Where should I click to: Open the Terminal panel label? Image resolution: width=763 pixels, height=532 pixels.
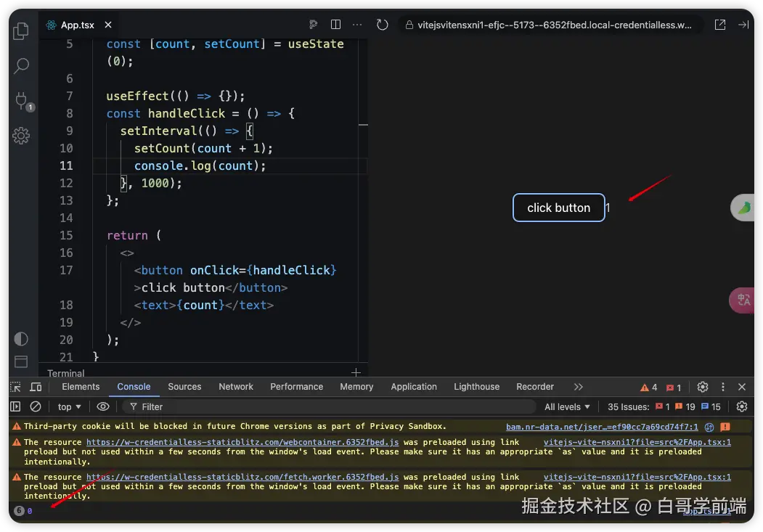65,373
